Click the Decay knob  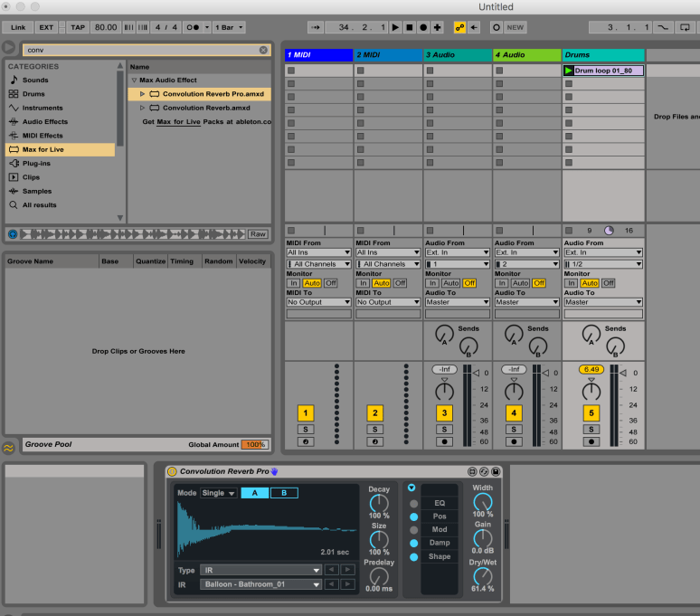[x=379, y=503]
